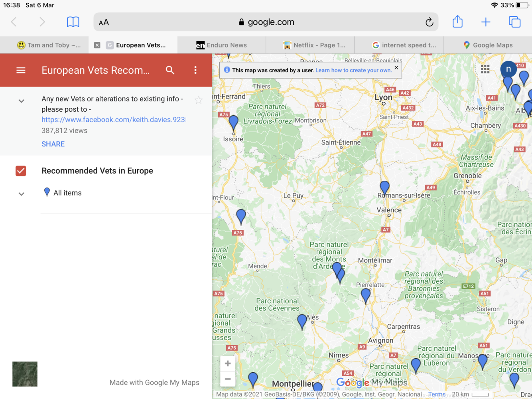Tap the AA reader text-size button
The height and width of the screenshot is (399, 532).
tap(104, 22)
